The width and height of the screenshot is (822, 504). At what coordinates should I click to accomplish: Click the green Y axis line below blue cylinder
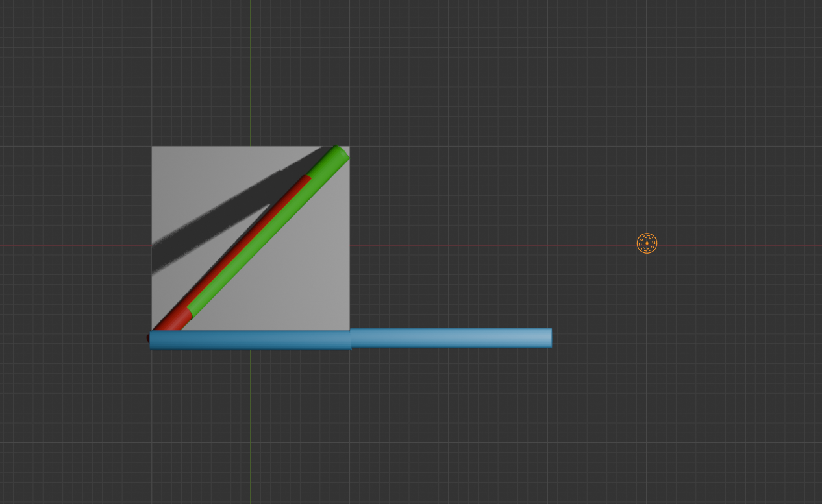tap(251, 422)
